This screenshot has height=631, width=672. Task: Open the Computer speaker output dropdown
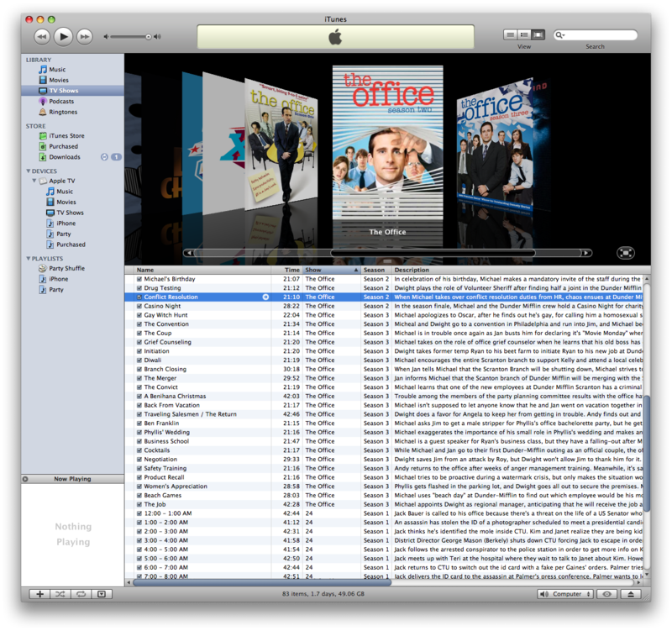pos(564,594)
